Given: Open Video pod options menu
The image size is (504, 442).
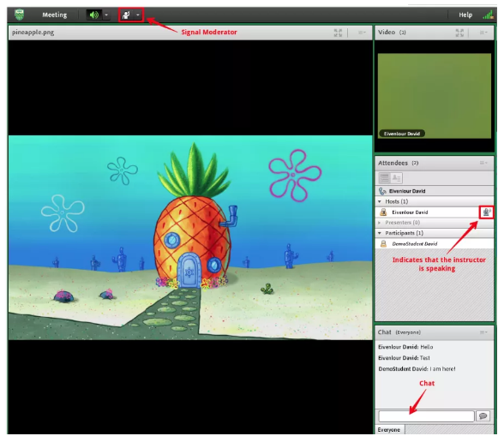Looking at the screenshot, I should [483, 33].
